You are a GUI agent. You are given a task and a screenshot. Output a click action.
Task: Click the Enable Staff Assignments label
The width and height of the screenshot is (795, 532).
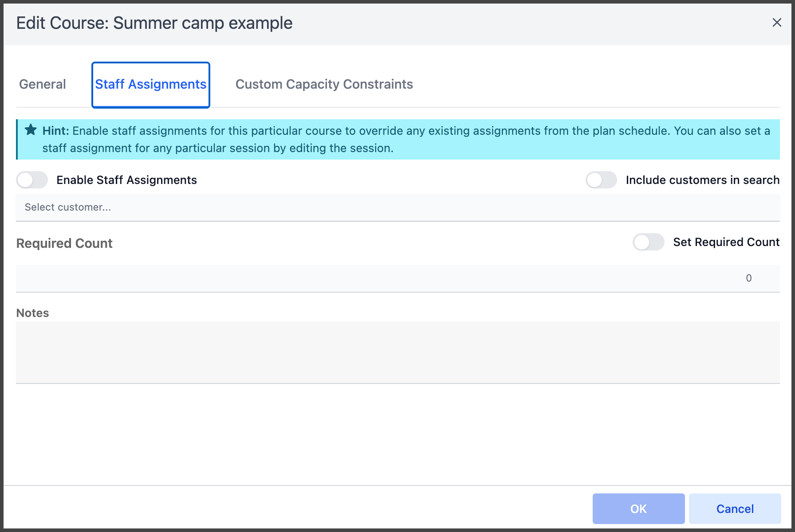126,180
